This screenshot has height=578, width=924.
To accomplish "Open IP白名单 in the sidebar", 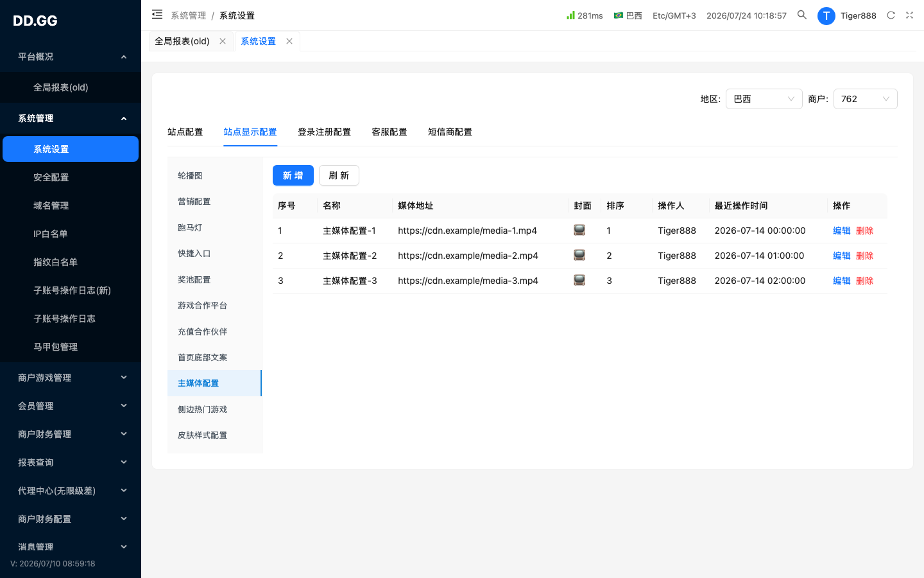I will click(71, 234).
